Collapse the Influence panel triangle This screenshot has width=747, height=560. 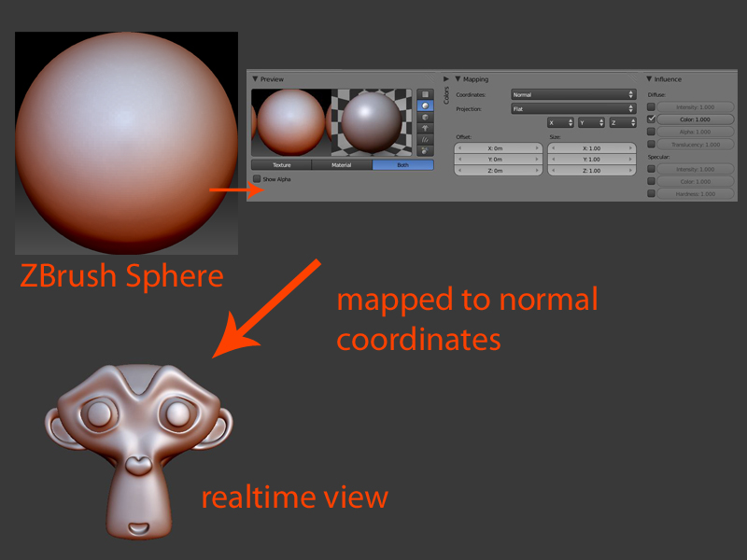pyautogui.click(x=649, y=79)
